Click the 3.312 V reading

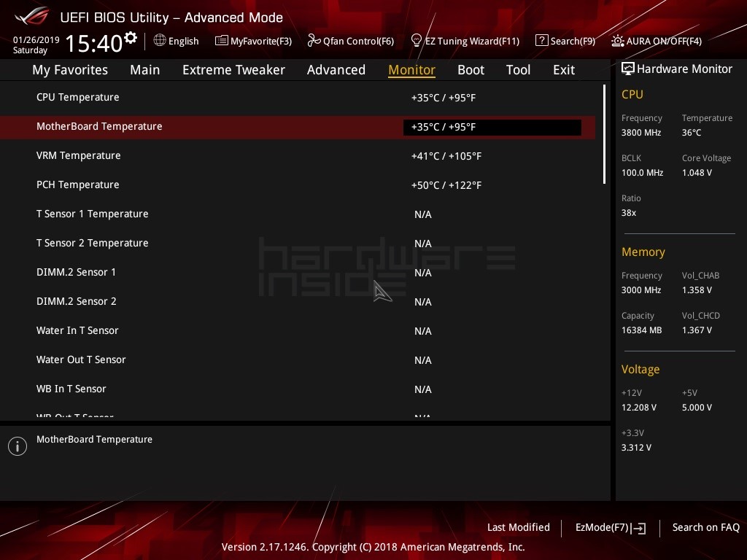[636, 448]
